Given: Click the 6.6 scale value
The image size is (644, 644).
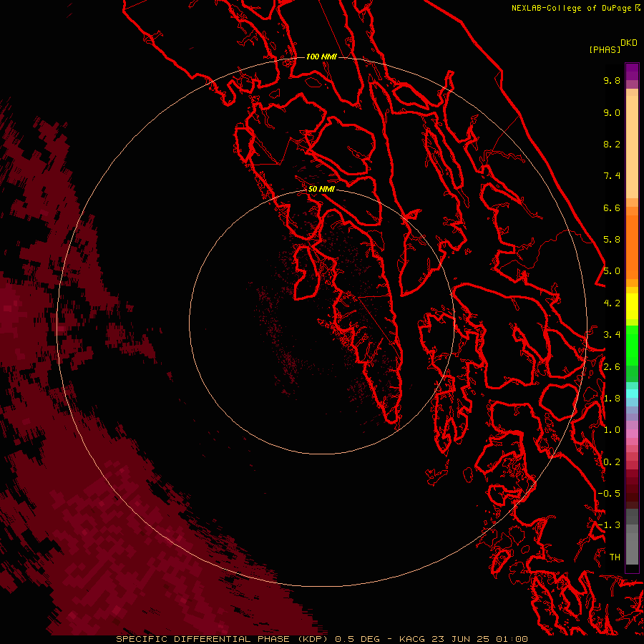Looking at the screenshot, I should pos(612,208).
